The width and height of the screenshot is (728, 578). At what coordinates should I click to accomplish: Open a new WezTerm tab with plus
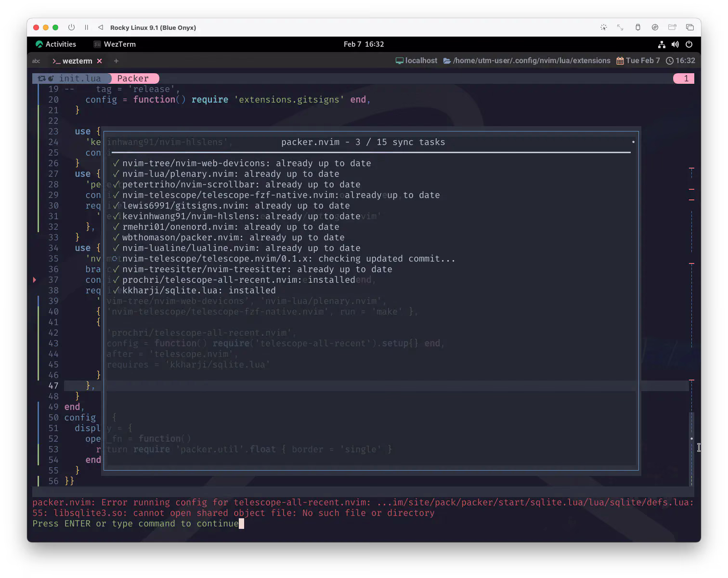(x=116, y=61)
